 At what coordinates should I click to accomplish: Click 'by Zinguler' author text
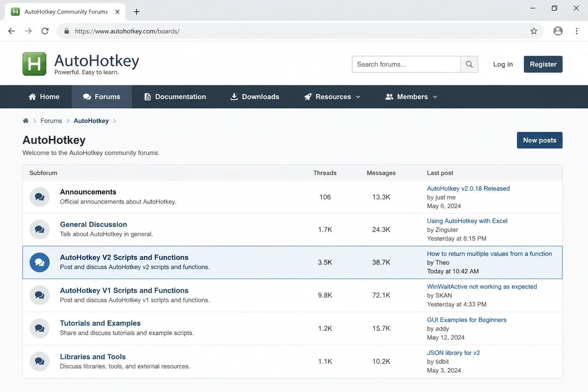442,230
